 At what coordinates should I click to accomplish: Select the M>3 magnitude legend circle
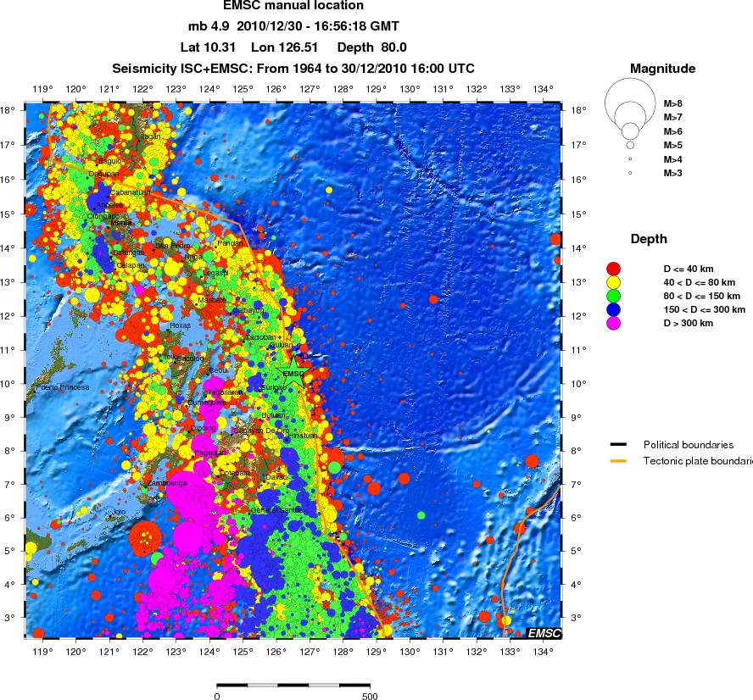click(x=630, y=173)
